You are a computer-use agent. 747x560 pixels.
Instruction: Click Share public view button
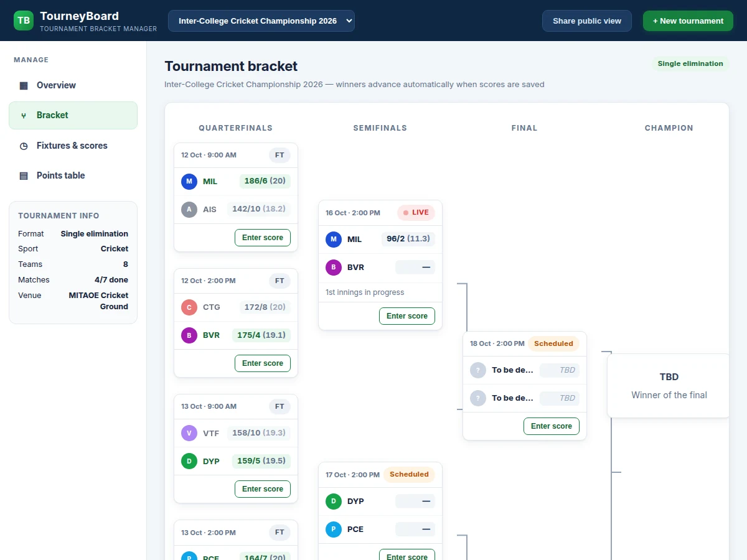pyautogui.click(x=587, y=21)
